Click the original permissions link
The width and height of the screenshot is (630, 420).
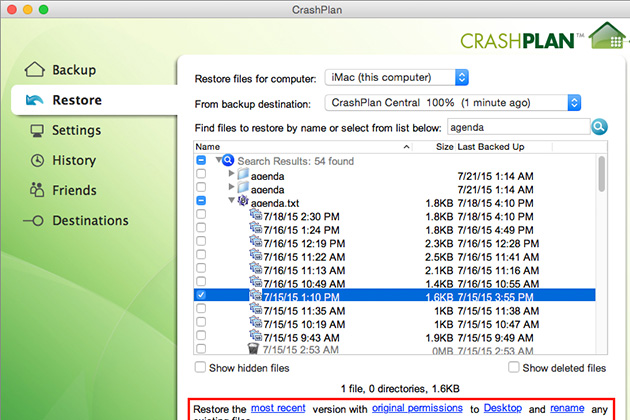(417, 408)
